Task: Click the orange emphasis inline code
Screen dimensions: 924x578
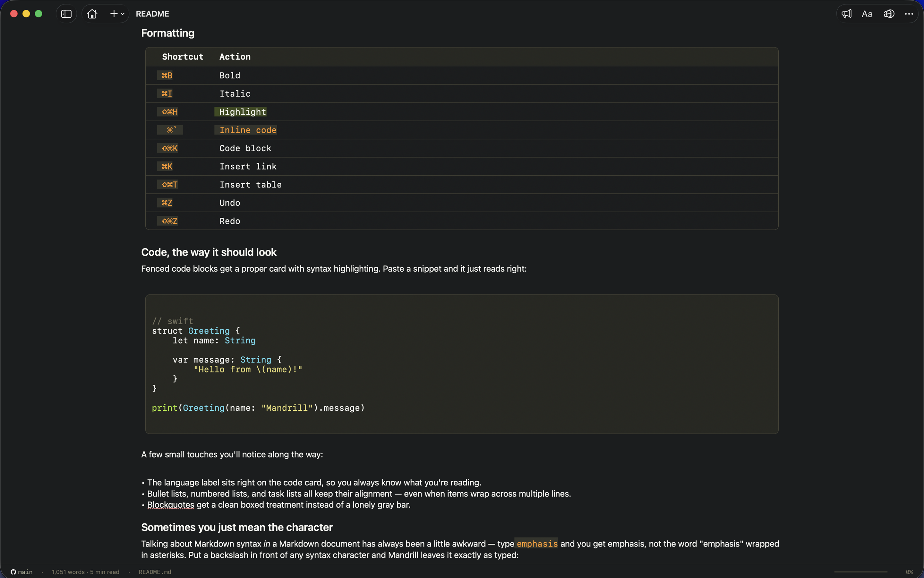Action: [537, 544]
